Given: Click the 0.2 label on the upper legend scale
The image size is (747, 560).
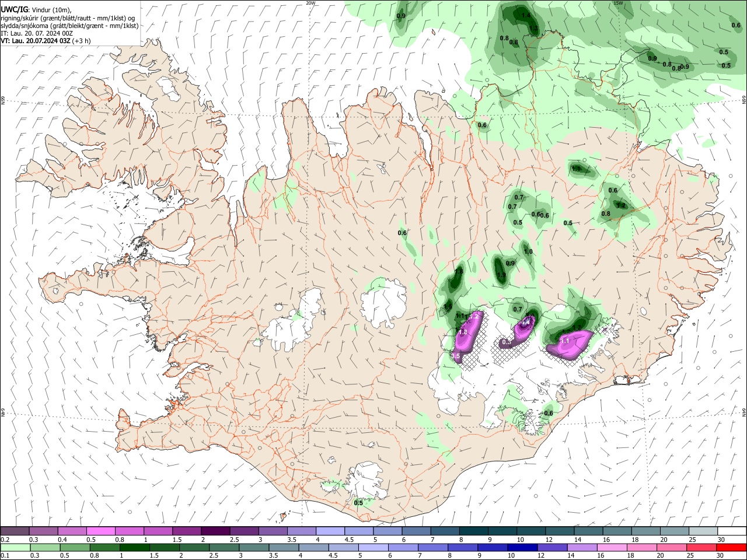Looking at the screenshot, I should click(5, 540).
